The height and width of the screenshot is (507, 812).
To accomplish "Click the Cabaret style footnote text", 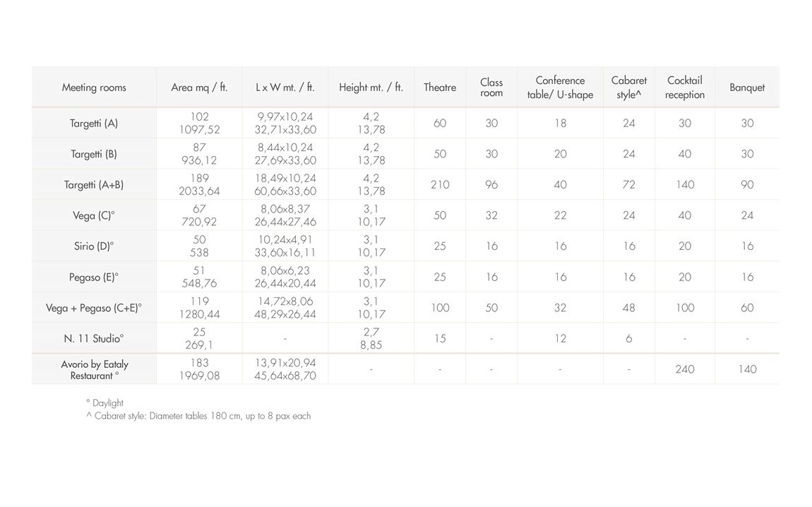I will tap(198, 416).
